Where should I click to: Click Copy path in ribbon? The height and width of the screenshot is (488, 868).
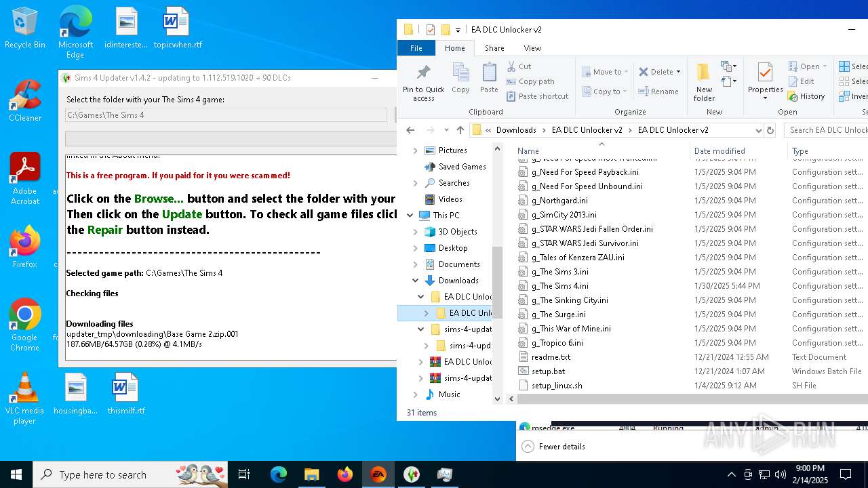coord(530,81)
